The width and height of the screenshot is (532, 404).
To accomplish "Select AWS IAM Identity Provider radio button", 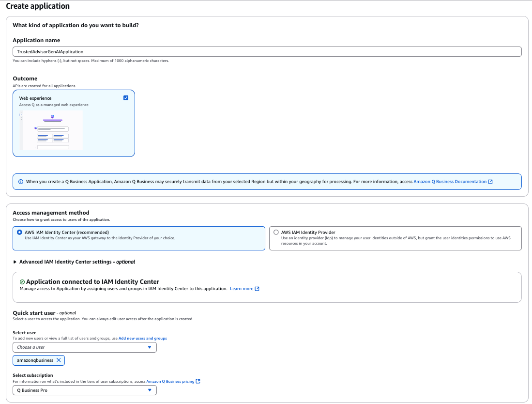I will coord(276,232).
